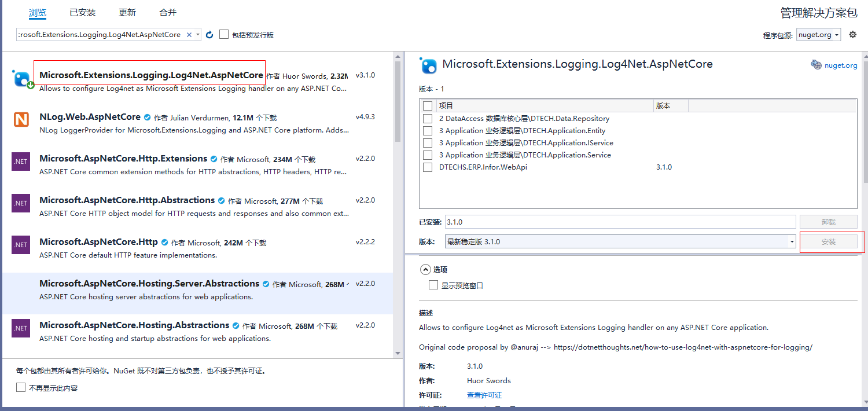The image size is (868, 411).
Task: Select Microsoft.AspNetCore.Http.Abstractions package title
Action: point(127,200)
